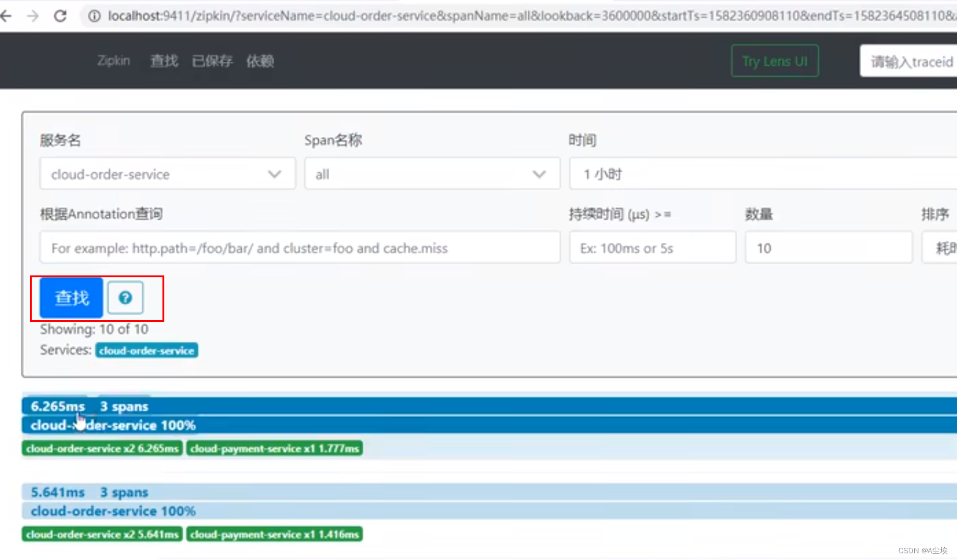Open the 6.265ms 3 spans trace
Screen dimensions: 957x560
click(489, 406)
